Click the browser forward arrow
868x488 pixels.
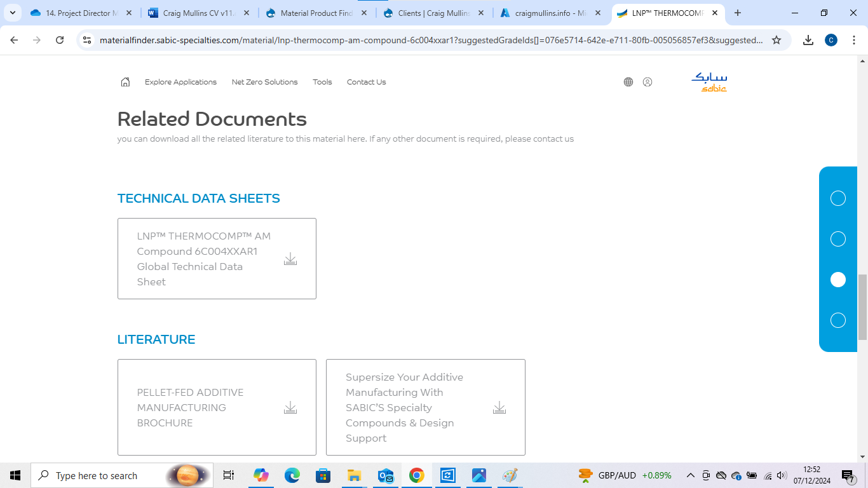[37, 40]
